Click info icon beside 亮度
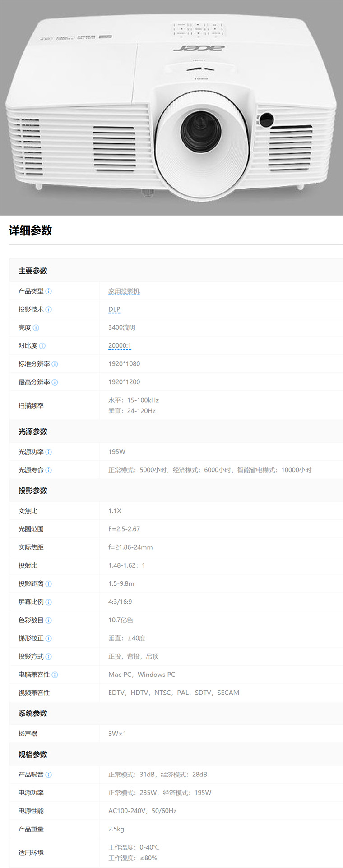The width and height of the screenshot is (343, 868). 36,328
